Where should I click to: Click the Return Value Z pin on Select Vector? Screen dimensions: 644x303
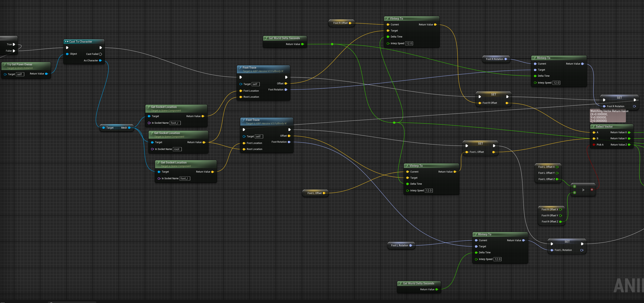(x=629, y=145)
